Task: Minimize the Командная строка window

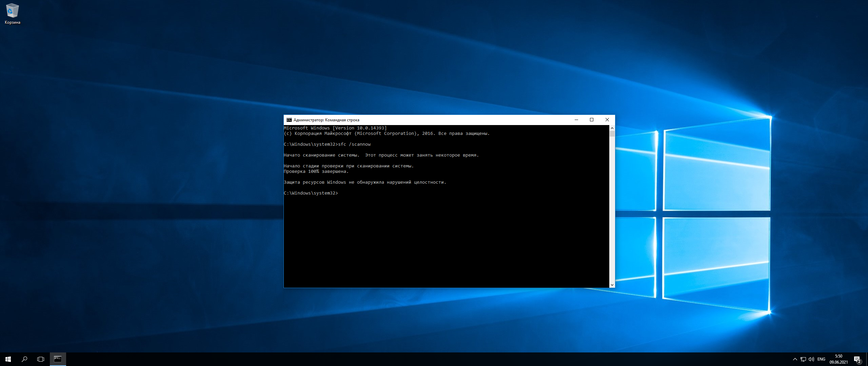Action: [x=576, y=120]
